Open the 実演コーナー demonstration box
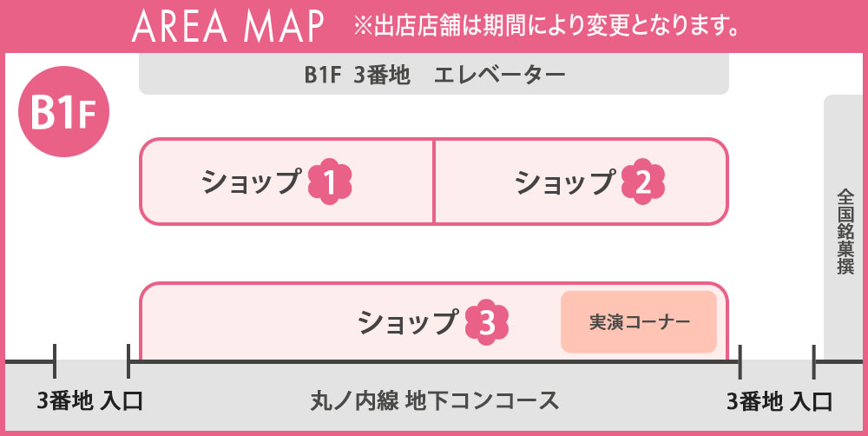The width and height of the screenshot is (868, 436). click(639, 322)
